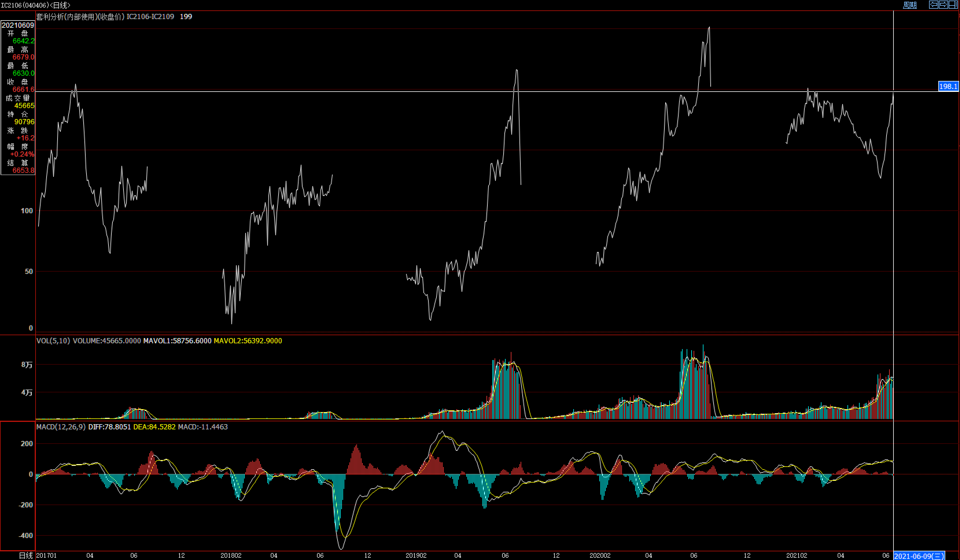Toggle the panel layout icon
Viewport: 960px width, 560px height.
pyautogui.click(x=954, y=5)
